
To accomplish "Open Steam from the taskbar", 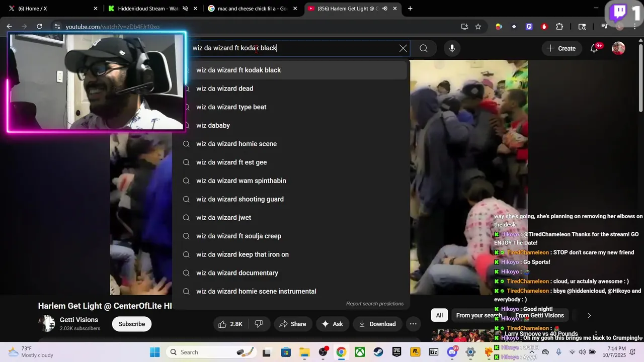I will click(x=378, y=352).
